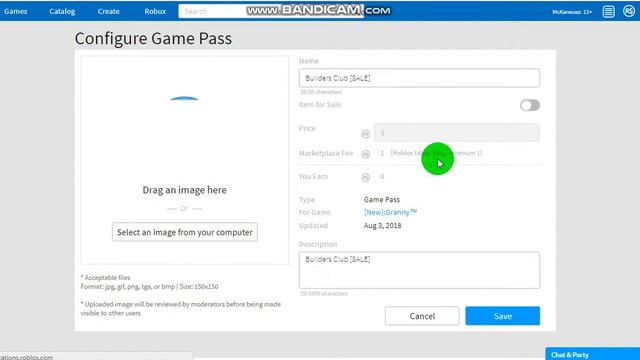Open the Games menu

(x=16, y=11)
